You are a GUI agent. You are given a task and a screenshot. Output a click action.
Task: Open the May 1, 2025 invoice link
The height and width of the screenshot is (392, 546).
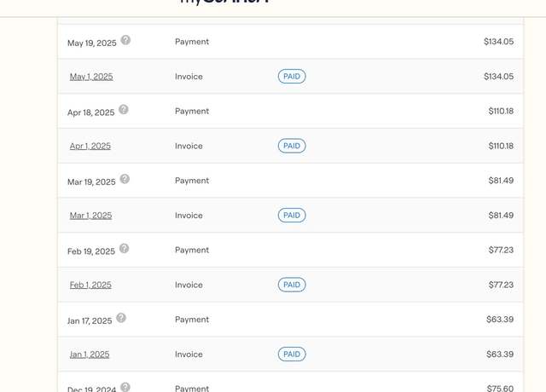[x=91, y=77]
